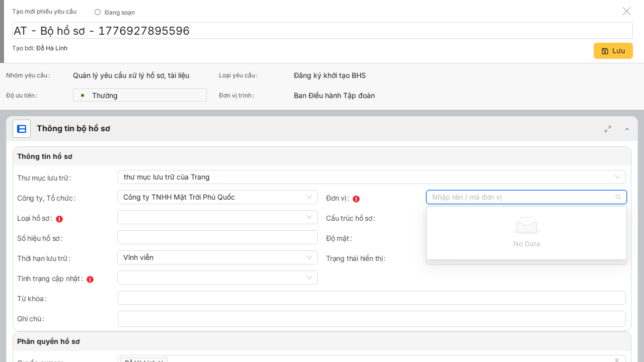Click the Từ khóa input field
The height and width of the screenshot is (362, 644).
371,298
